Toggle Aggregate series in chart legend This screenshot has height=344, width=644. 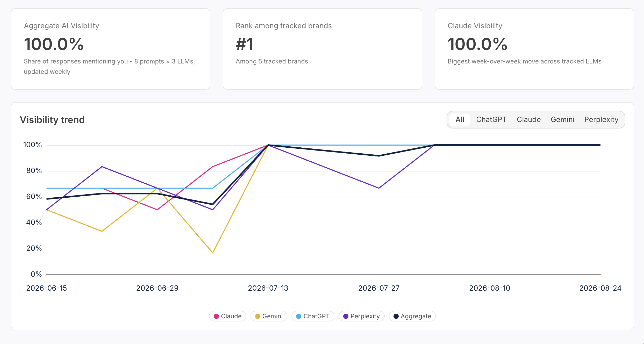point(412,316)
